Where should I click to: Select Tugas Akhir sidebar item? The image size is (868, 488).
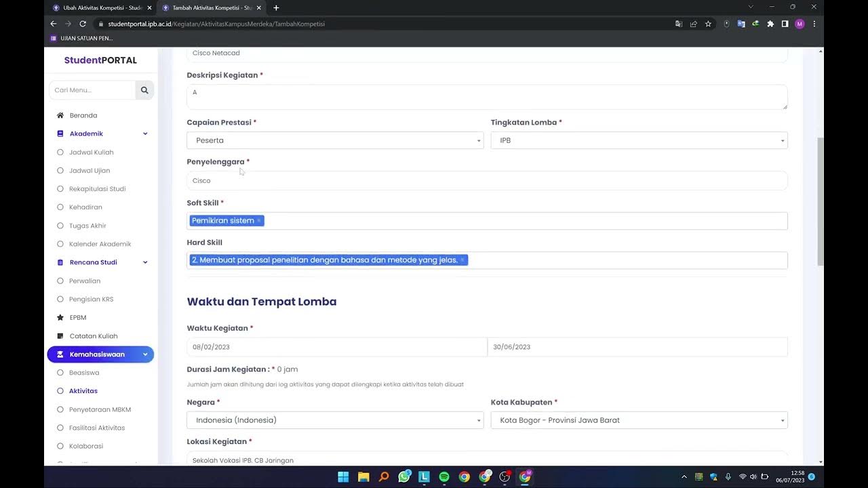pyautogui.click(x=87, y=226)
